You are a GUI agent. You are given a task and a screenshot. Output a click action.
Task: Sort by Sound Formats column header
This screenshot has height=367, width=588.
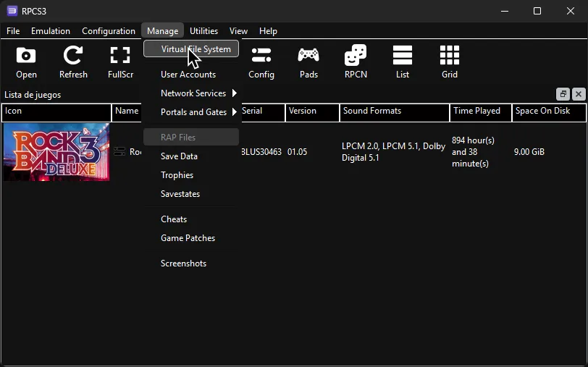click(x=395, y=113)
